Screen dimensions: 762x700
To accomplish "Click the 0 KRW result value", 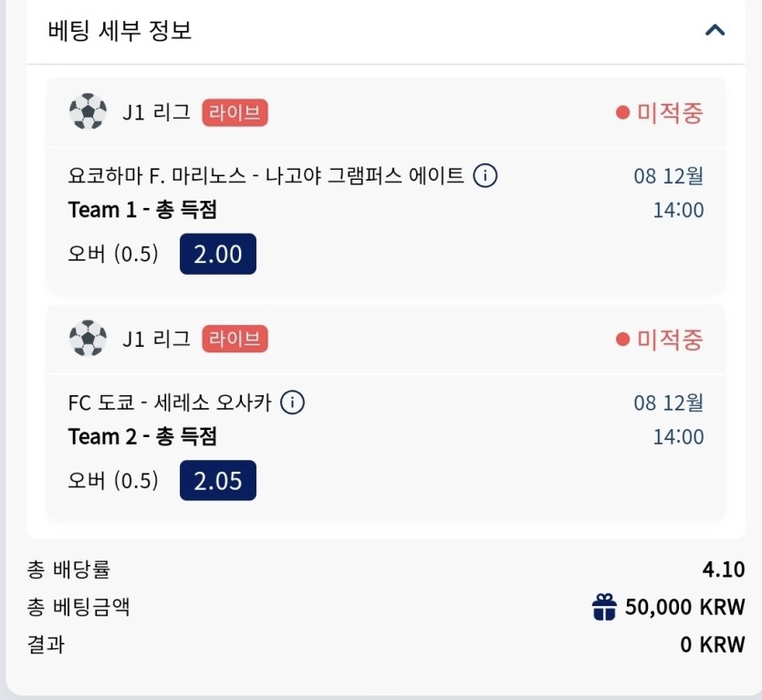I will (x=713, y=644).
